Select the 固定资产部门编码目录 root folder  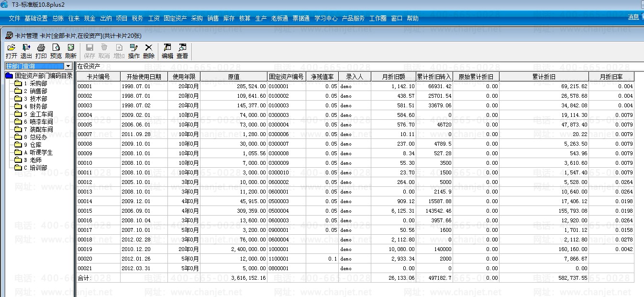tap(39, 76)
